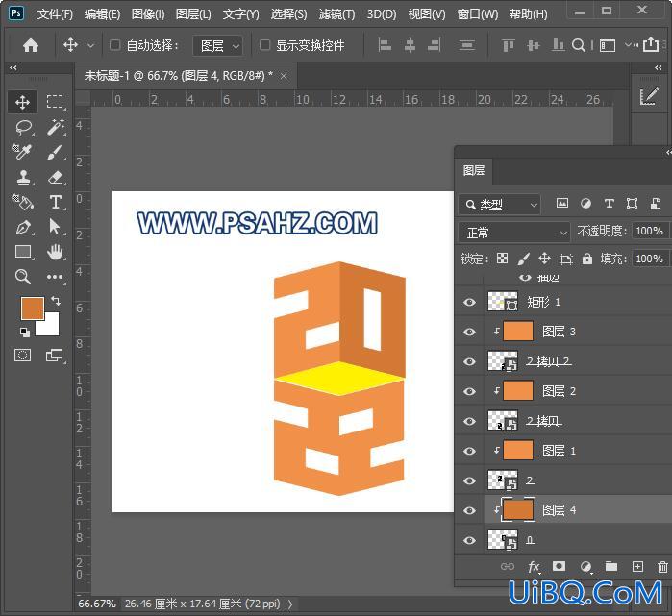Add a layer style with fx button

pyautogui.click(x=534, y=567)
